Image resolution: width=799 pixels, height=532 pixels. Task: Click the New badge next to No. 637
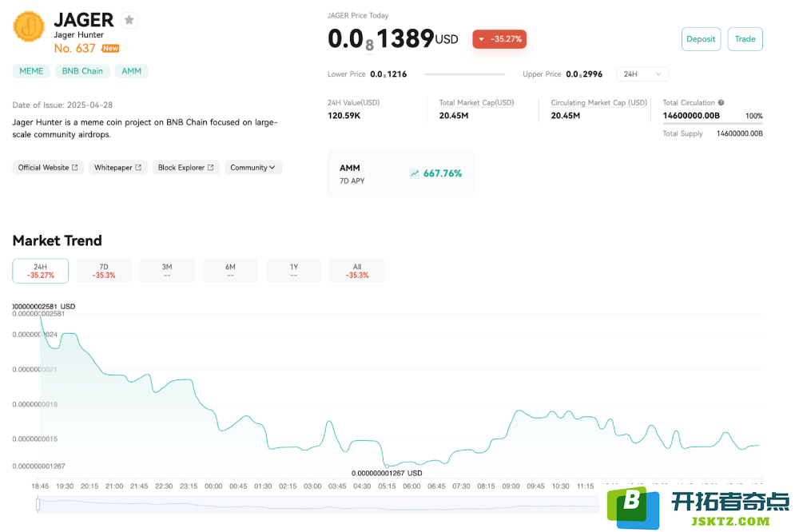click(110, 49)
